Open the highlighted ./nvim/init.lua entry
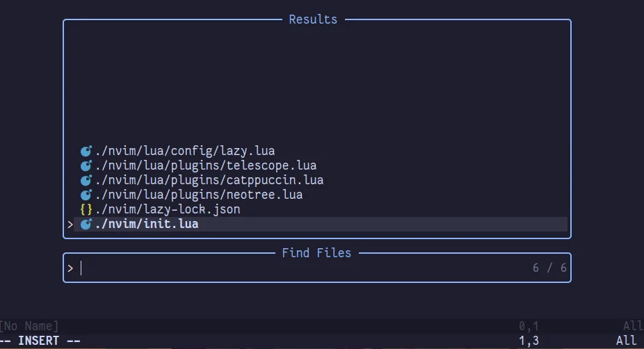 click(321, 224)
